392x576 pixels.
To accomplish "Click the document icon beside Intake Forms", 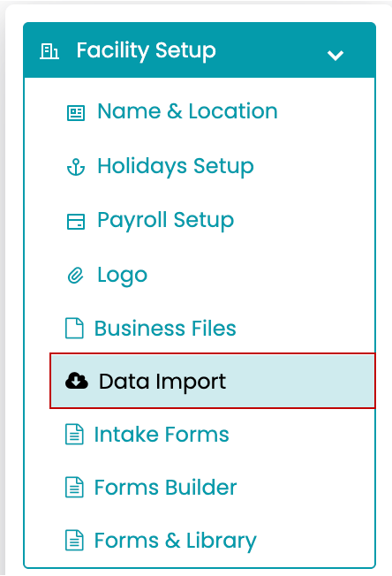I will pyautogui.click(x=74, y=434).
